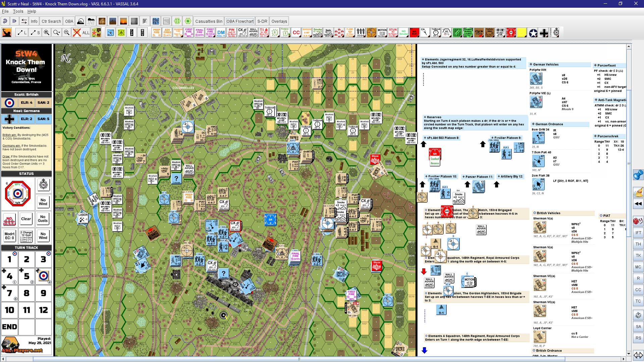The width and height of the screenshot is (644, 362).
Task: Select the DM marker icon
Action: coord(221,33)
